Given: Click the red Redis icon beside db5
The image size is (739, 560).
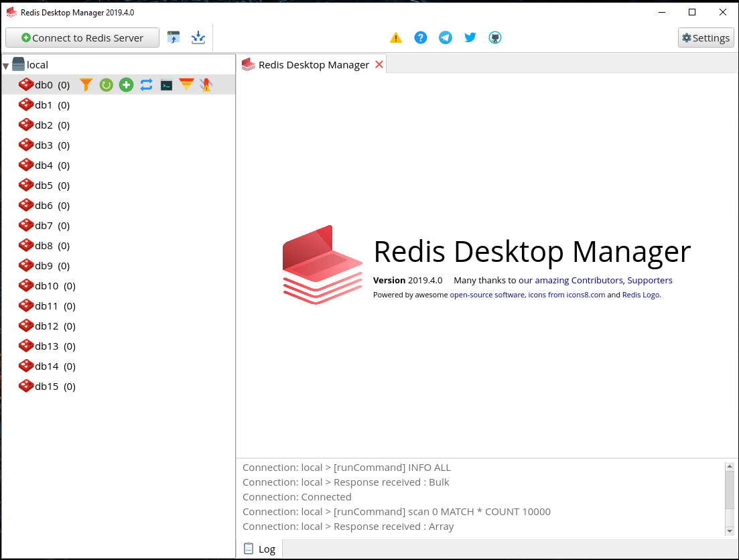Looking at the screenshot, I should (x=26, y=185).
